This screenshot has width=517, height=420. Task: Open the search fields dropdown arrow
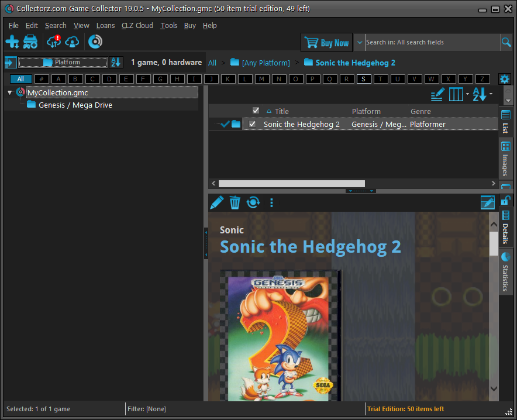(360, 43)
